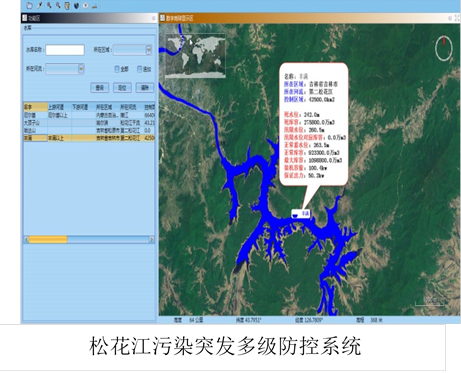Open the 所在区域 dropdown
The height and width of the screenshot is (373, 461).
133,50
